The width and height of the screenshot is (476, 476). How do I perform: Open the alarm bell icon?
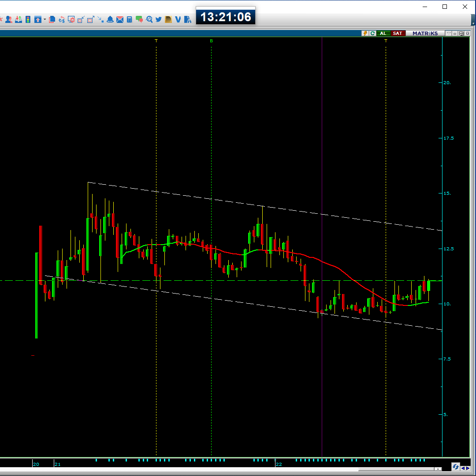pos(110,20)
